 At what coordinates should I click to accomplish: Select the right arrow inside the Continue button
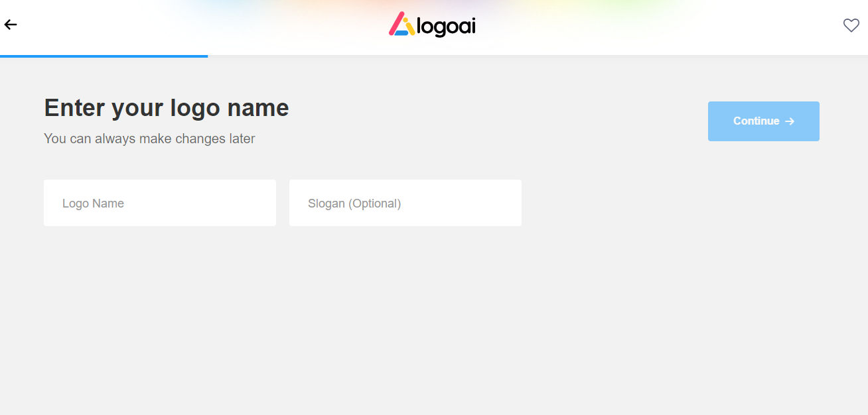point(790,121)
